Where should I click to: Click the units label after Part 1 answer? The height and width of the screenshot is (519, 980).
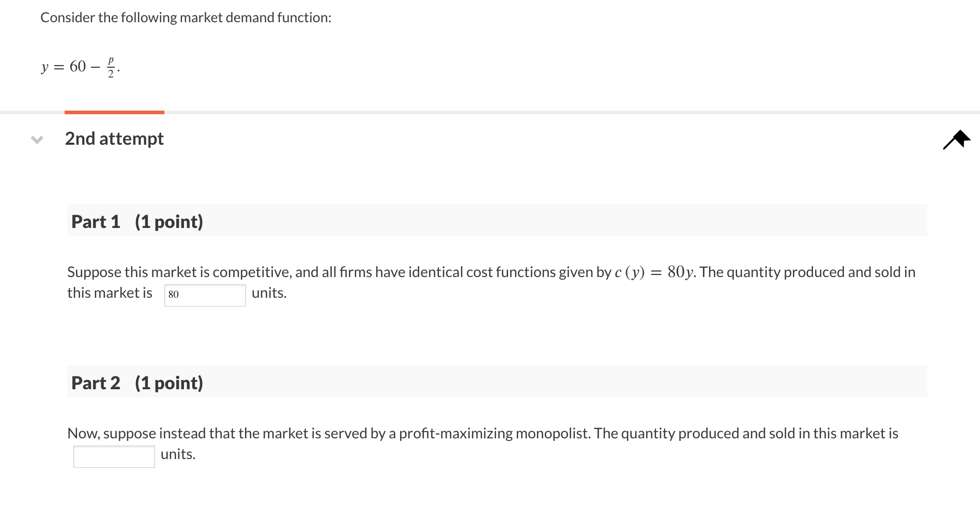[x=269, y=293]
